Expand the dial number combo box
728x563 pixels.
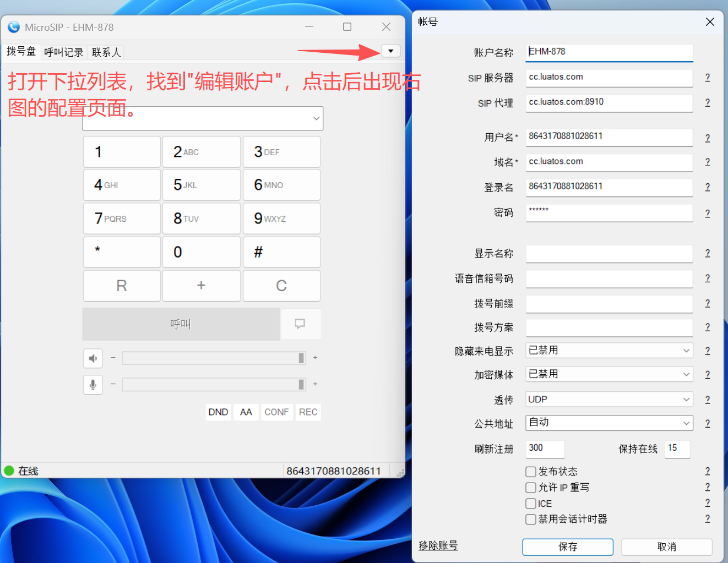click(x=316, y=118)
